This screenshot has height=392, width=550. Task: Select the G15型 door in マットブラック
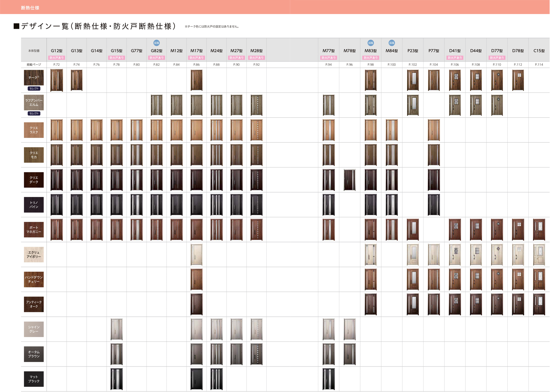coord(117,379)
